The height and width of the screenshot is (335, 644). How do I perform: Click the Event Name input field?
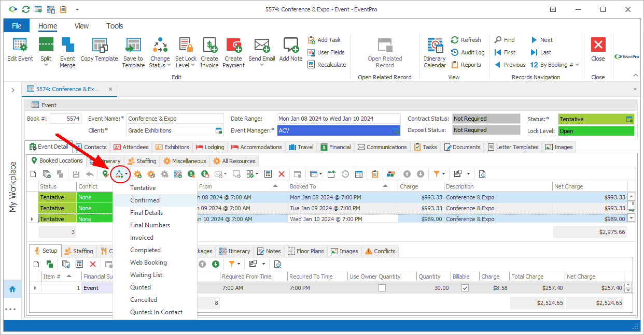[175, 119]
